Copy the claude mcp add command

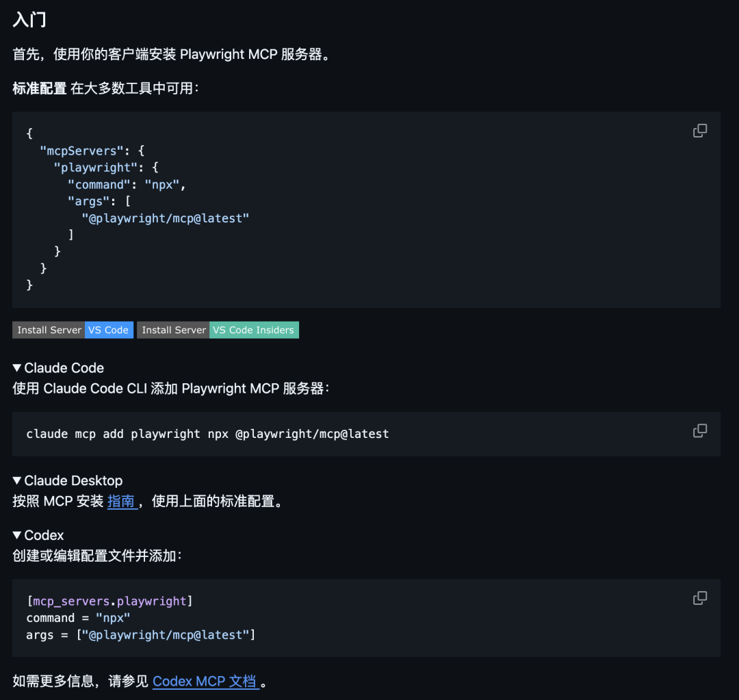pos(700,430)
